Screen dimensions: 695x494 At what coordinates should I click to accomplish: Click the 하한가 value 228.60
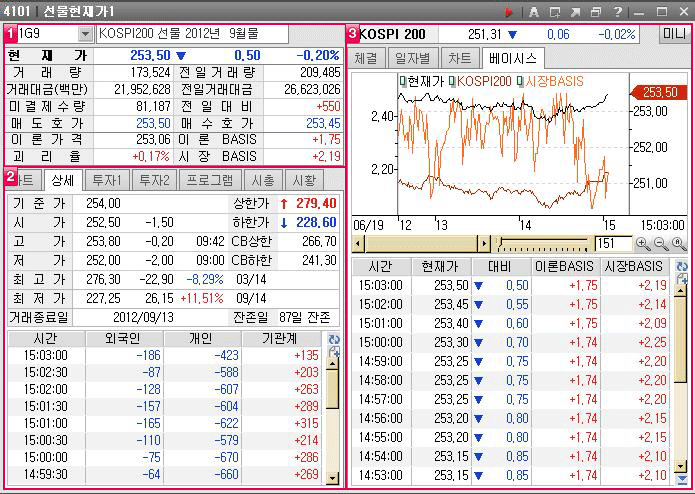tap(316, 222)
